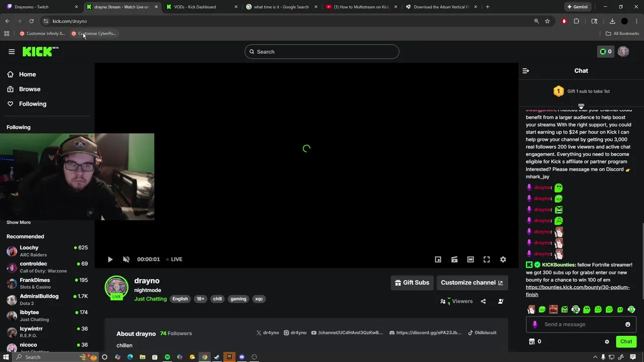Open a new browser tab
Screen dimensions: 644x362
tap(488, 7)
